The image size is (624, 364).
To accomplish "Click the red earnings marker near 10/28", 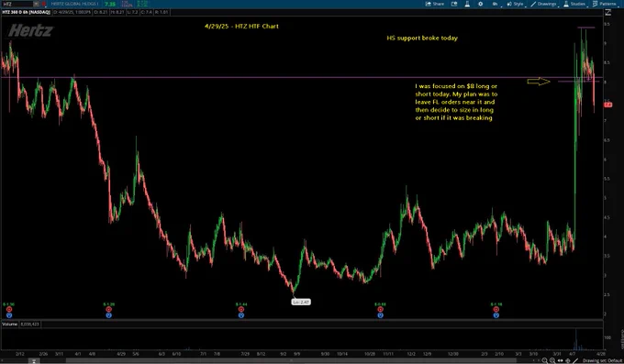I will click(x=381, y=310).
